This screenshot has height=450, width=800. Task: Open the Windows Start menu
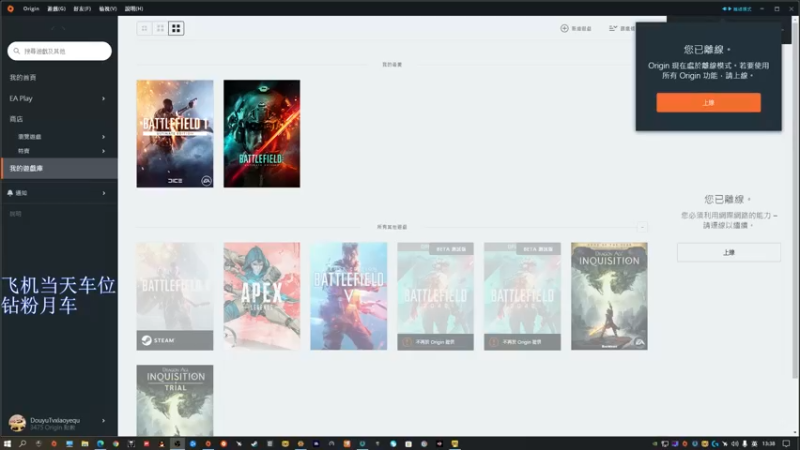coord(7,444)
